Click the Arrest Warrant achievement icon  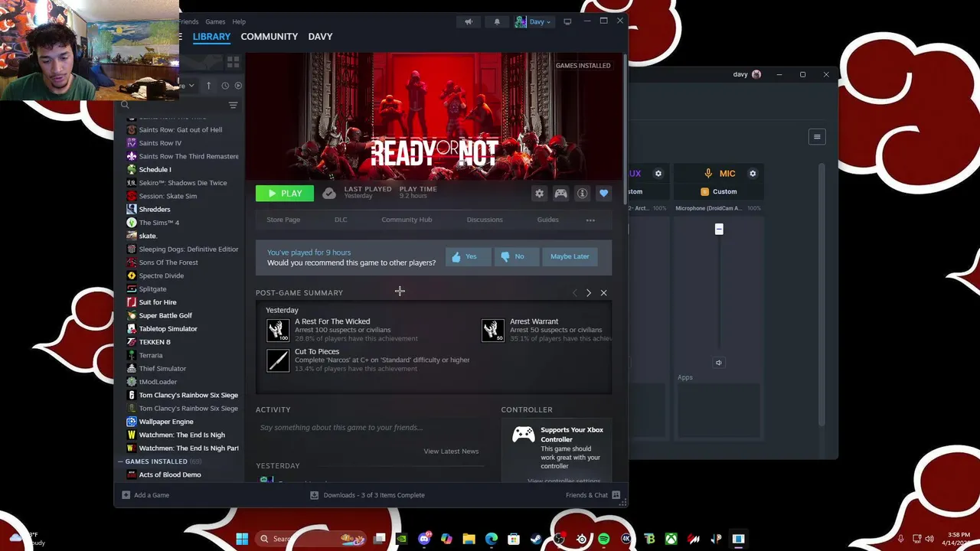coord(493,330)
